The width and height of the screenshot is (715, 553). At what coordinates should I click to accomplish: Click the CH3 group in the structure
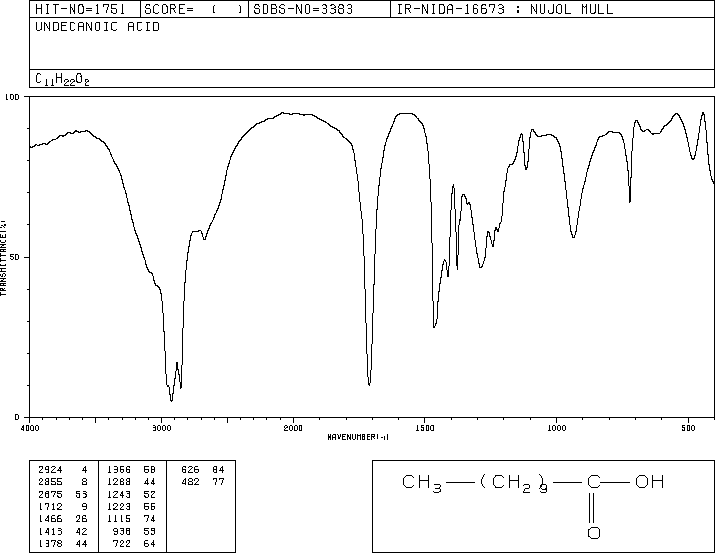(x=422, y=483)
